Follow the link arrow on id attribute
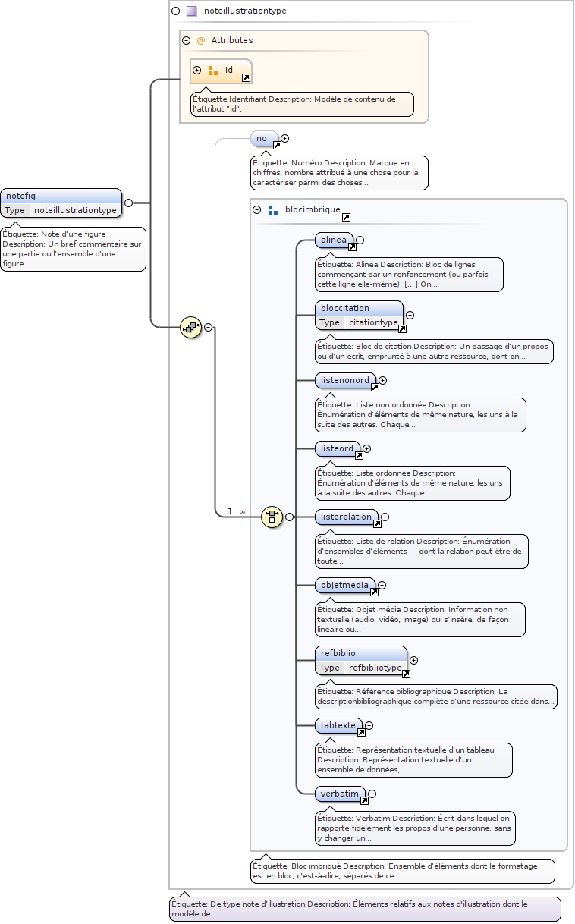575x924 pixels. [x=246, y=77]
